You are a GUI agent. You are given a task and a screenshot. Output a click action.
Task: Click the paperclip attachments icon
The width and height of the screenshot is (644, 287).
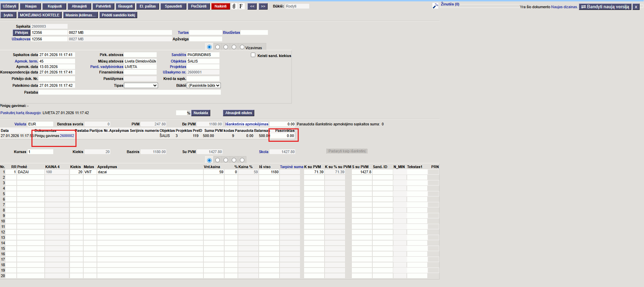(234, 6)
